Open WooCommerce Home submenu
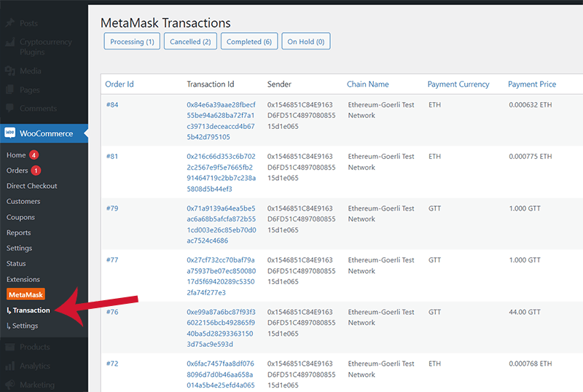The width and height of the screenshot is (583, 392). (x=16, y=155)
